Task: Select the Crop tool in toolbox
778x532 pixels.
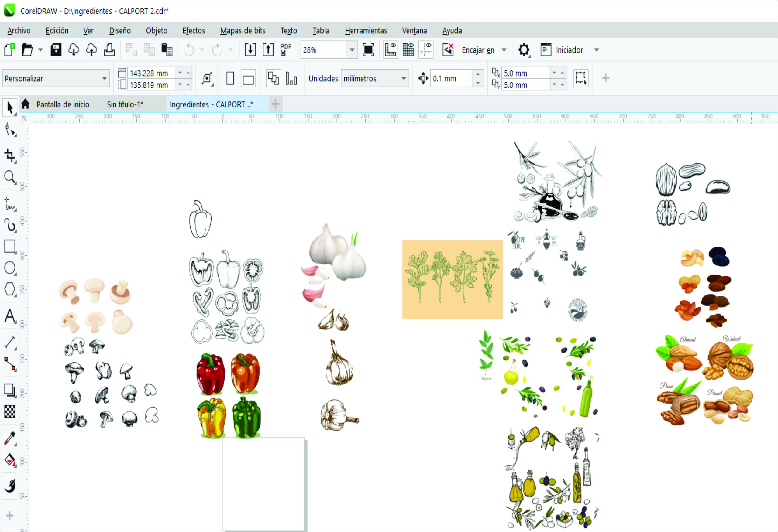Action: (10, 155)
